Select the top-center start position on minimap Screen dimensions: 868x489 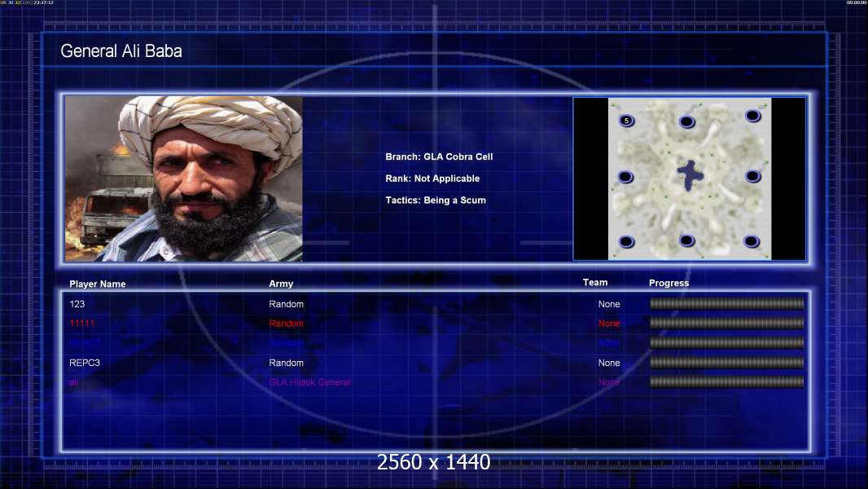click(x=687, y=121)
